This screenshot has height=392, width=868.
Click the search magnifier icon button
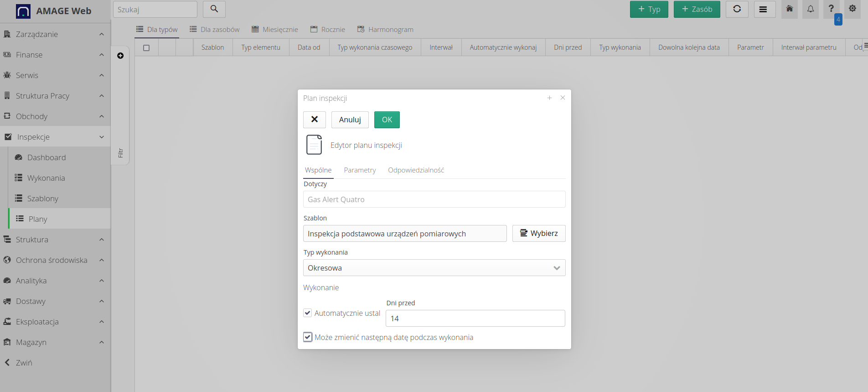[x=214, y=9]
